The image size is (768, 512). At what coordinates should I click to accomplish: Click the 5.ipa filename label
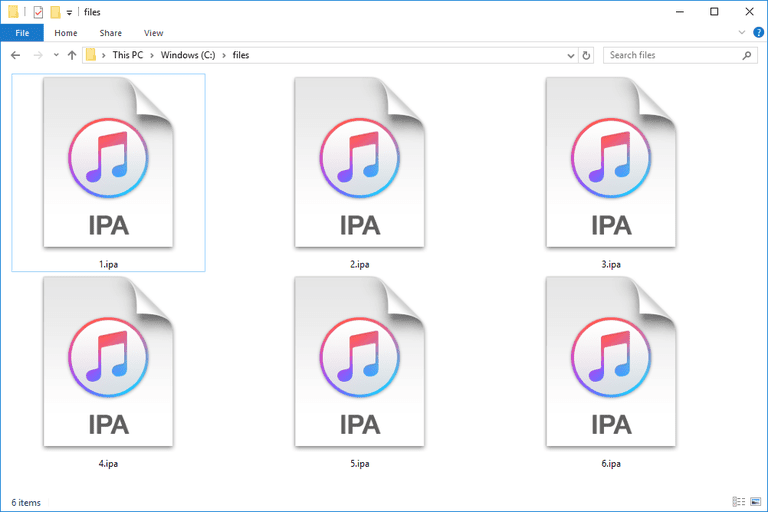[360, 463]
